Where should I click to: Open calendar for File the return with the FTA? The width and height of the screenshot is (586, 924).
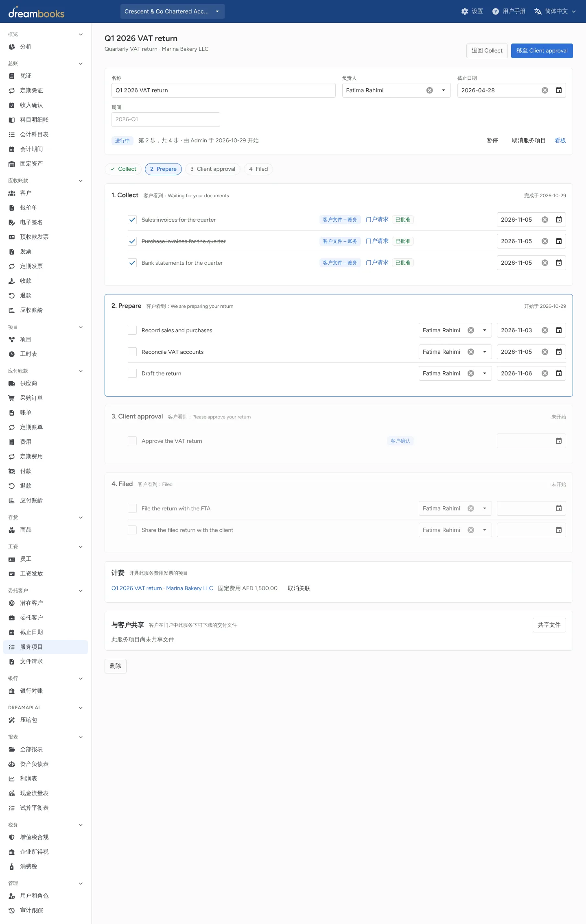pyautogui.click(x=559, y=508)
